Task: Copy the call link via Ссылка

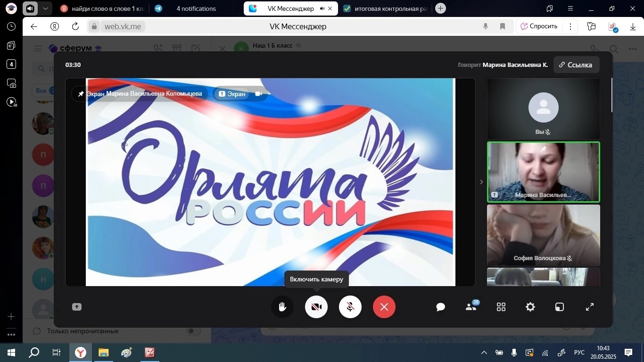Action: point(576,65)
